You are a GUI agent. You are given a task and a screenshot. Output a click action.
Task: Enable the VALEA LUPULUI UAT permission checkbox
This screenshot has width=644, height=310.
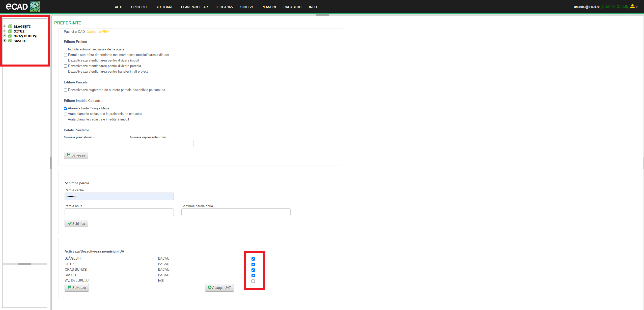[x=253, y=281]
